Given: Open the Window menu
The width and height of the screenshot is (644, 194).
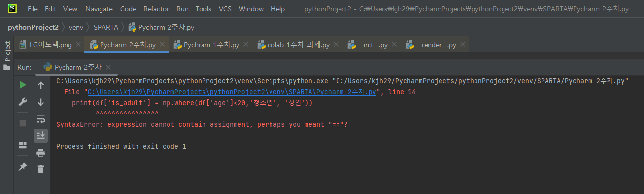Looking at the screenshot, I should 251,9.
